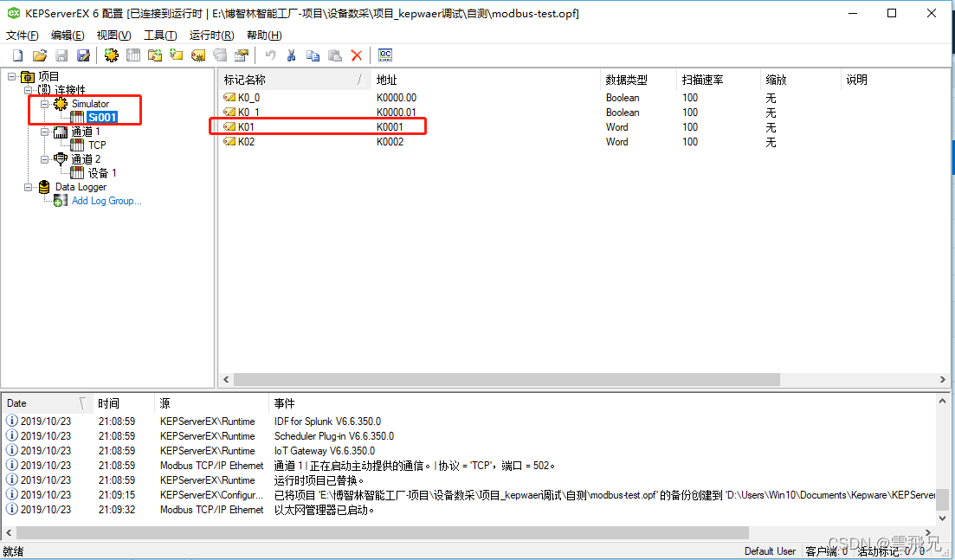Image resolution: width=955 pixels, height=560 pixels.
Task: Open the 视图(V) menu
Action: [x=114, y=35]
